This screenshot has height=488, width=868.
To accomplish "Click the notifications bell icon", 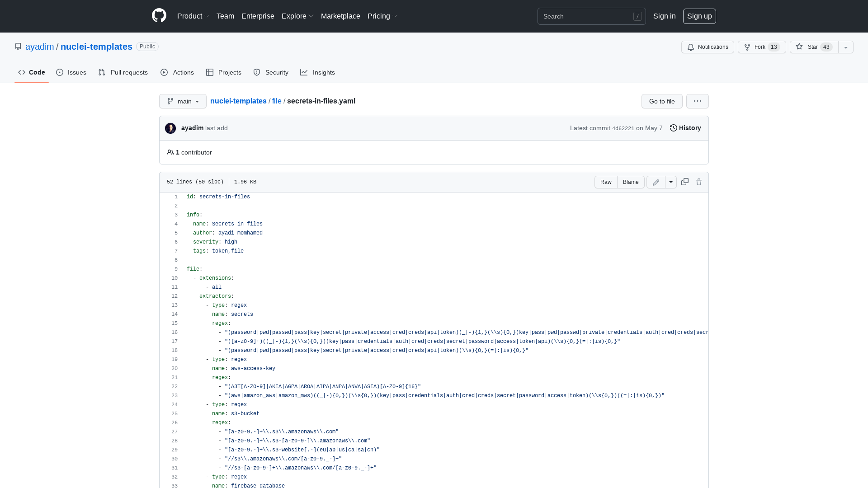I will 691,47.
